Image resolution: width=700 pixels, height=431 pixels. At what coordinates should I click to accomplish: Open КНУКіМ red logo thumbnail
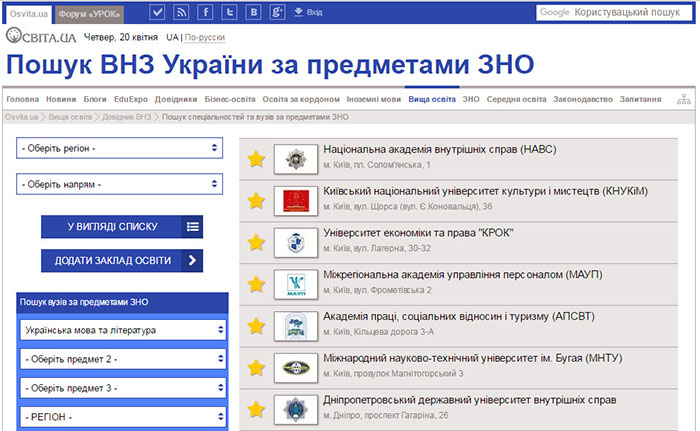point(296,201)
